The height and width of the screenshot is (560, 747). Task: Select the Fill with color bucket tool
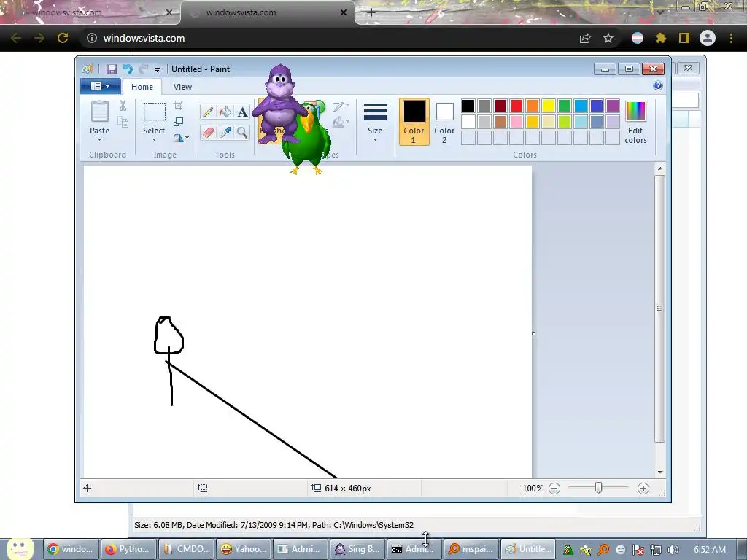[225, 112]
